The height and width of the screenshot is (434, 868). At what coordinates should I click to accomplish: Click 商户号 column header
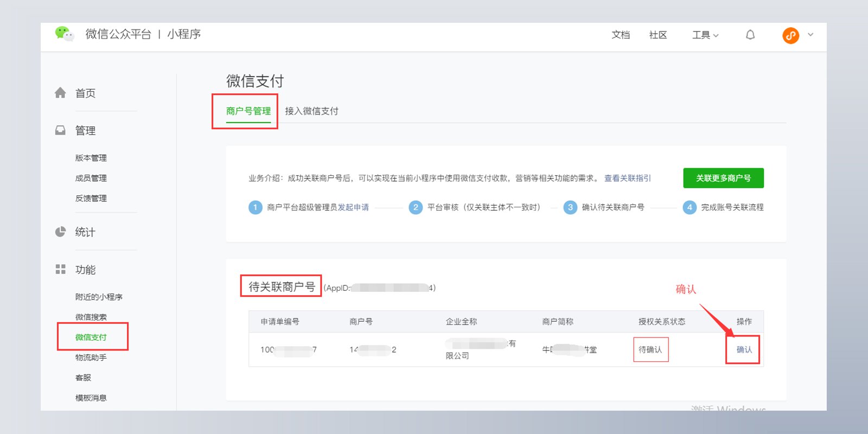[361, 321]
